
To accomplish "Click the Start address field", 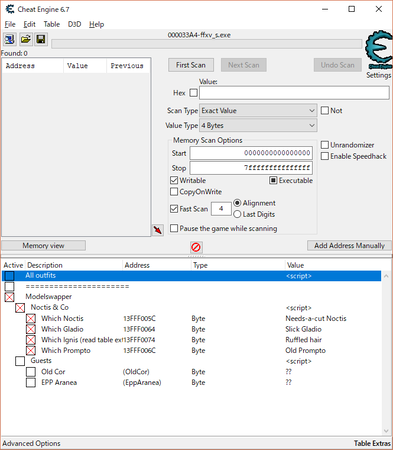I will (x=251, y=153).
